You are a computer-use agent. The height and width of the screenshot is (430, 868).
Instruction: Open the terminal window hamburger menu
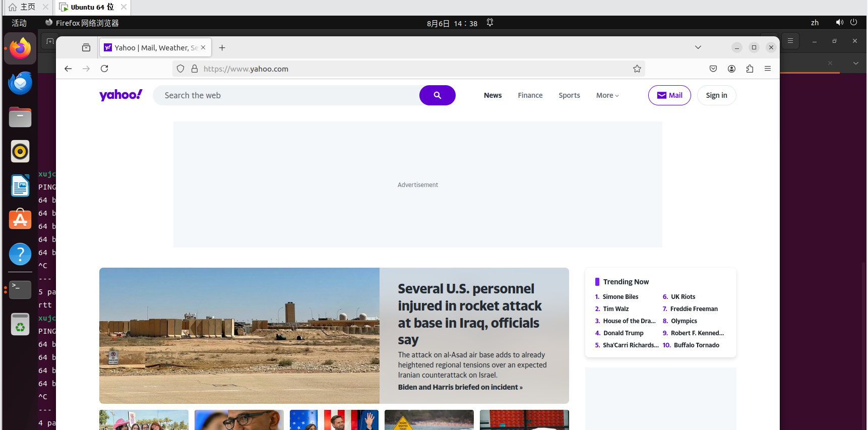(x=790, y=41)
